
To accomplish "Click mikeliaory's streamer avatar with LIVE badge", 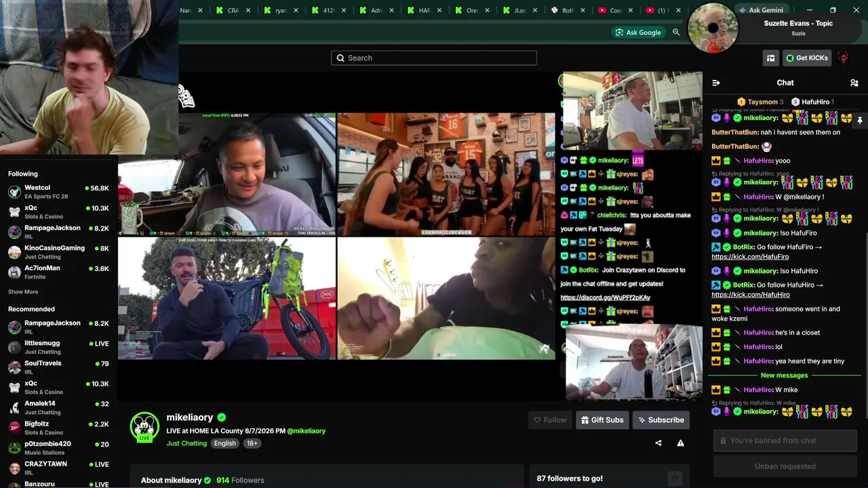I will [144, 427].
